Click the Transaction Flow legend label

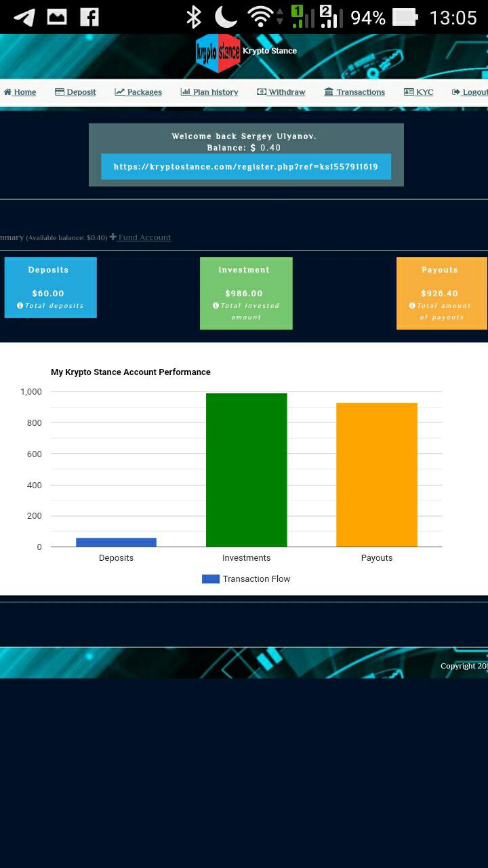click(256, 579)
